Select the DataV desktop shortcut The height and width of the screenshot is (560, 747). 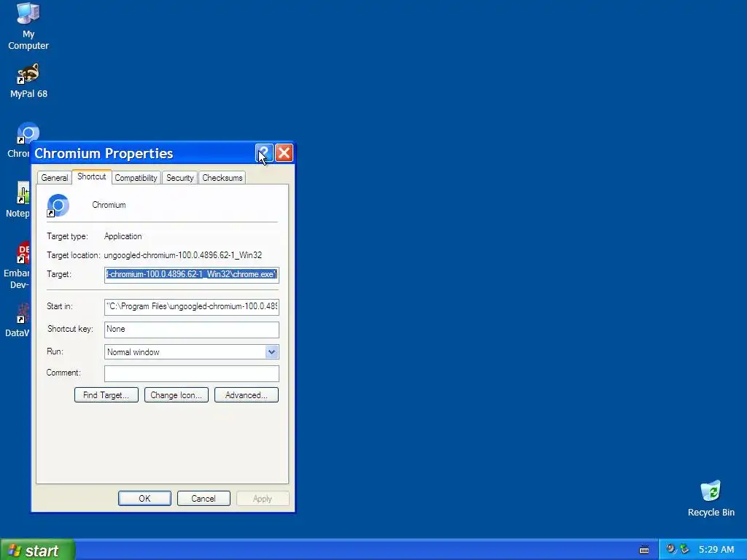18,320
